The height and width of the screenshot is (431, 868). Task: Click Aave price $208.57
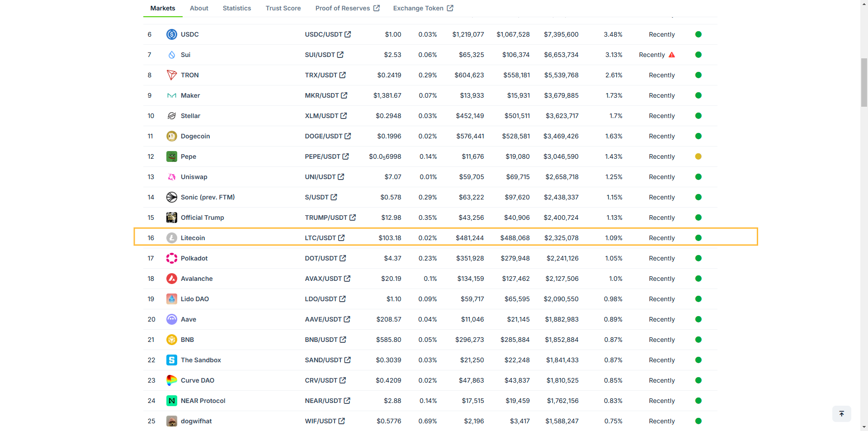(389, 319)
